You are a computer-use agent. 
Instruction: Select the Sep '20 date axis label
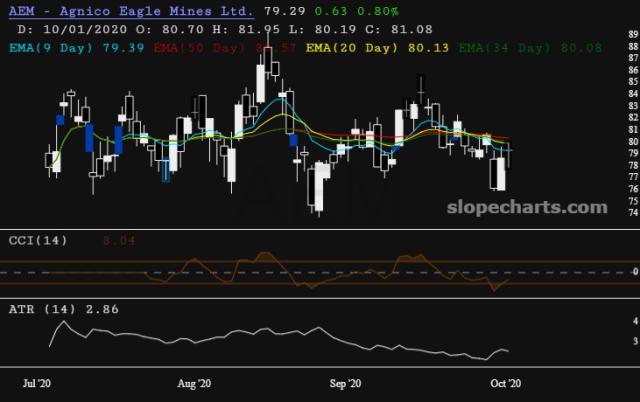pos(345,383)
